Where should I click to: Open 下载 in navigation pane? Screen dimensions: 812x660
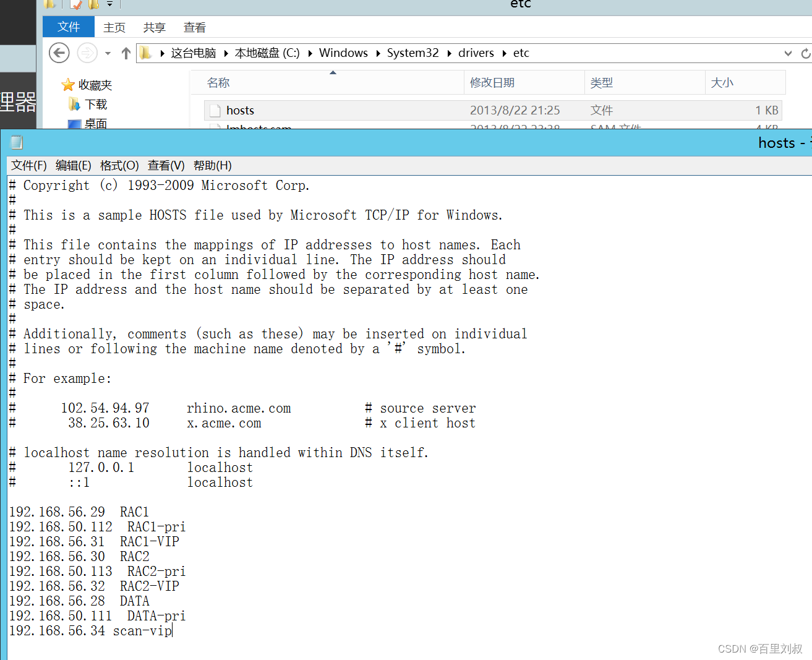(x=96, y=105)
